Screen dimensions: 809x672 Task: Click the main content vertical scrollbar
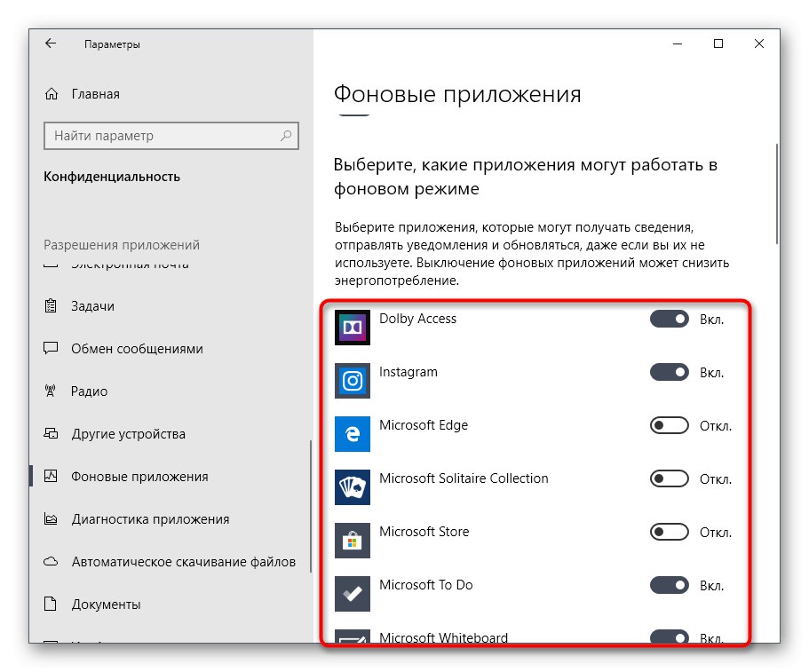pyautogui.click(x=777, y=194)
